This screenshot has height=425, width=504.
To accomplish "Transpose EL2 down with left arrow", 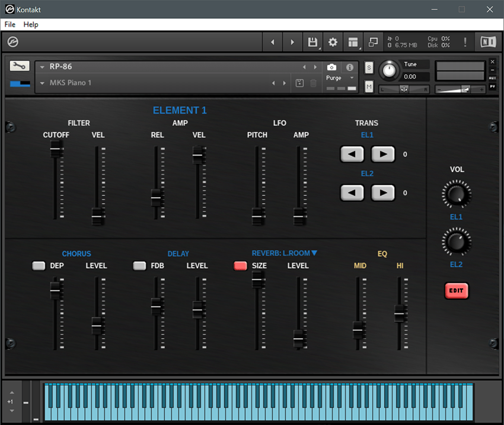I will (352, 193).
